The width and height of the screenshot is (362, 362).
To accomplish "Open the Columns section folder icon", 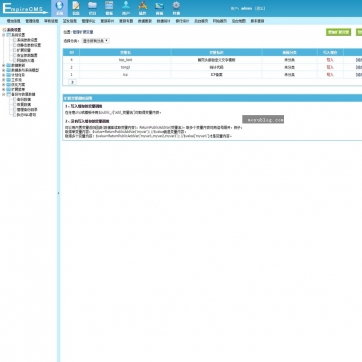I will click(x=92, y=6).
